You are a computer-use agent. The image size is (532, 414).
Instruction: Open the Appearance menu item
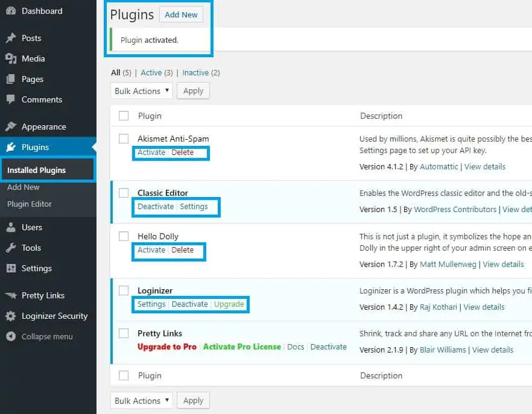pyautogui.click(x=44, y=127)
